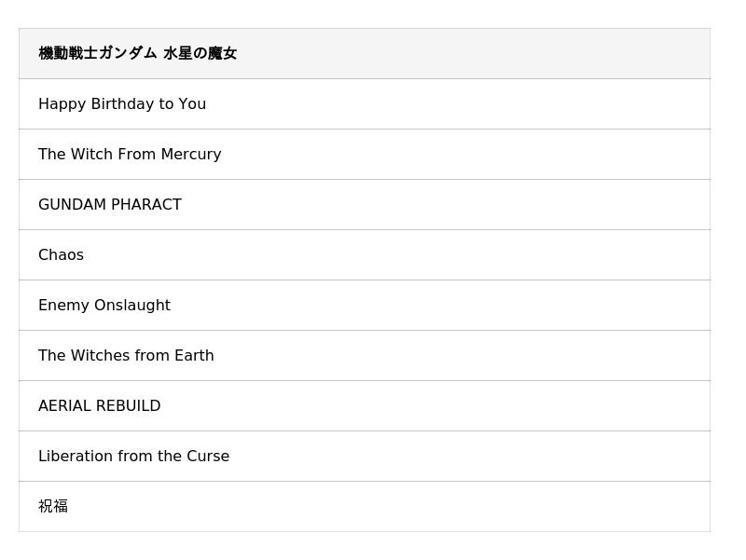Select the Chaos track row

62,255
